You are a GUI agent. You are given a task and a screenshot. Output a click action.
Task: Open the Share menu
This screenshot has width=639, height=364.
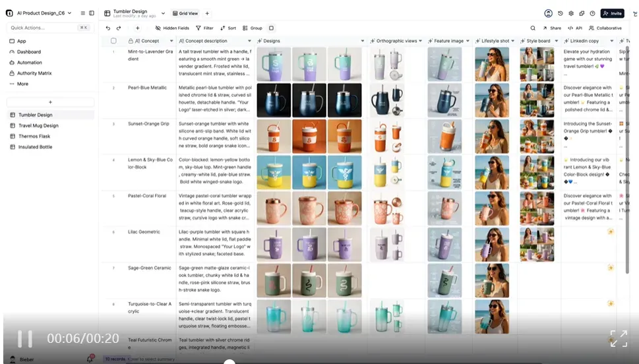[552, 28]
